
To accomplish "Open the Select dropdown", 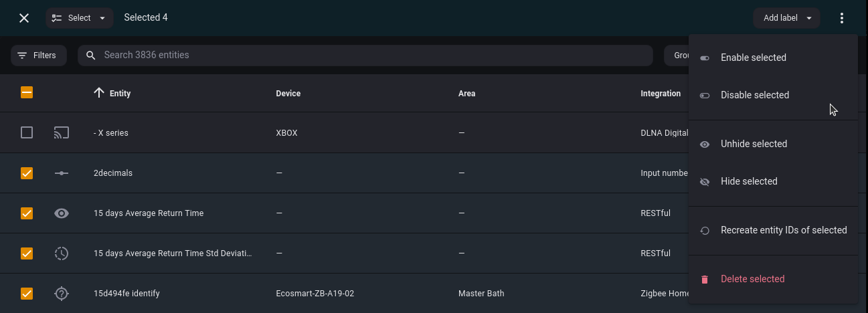I will [x=79, y=18].
